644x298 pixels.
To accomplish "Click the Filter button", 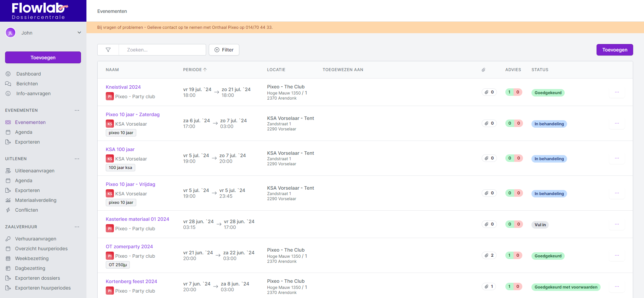I will tap(224, 50).
